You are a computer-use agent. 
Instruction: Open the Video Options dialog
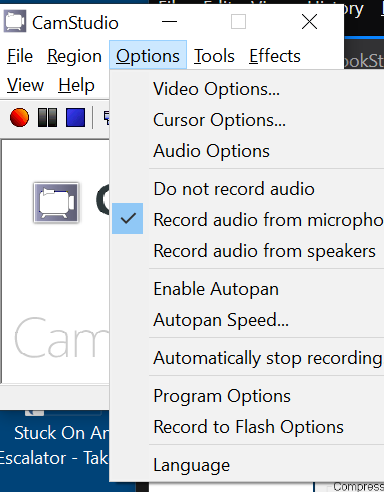click(248, 89)
